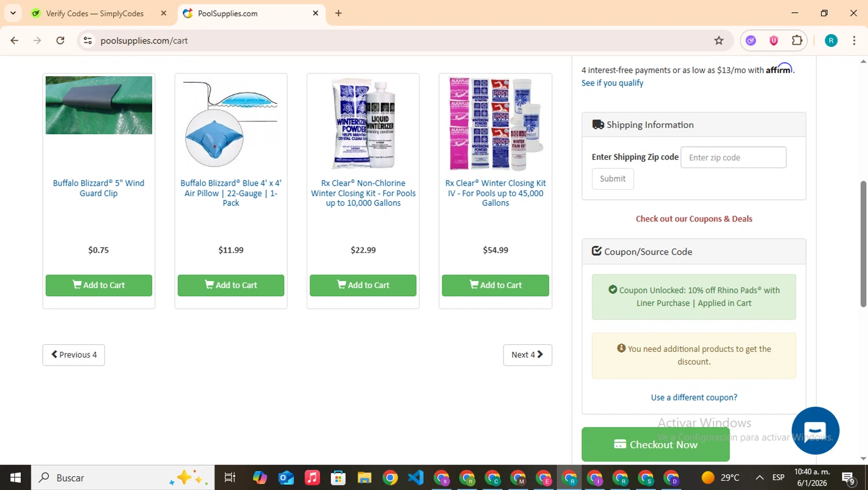Add the $22.99 Non-Chlorine kit to cart
Screen dimensions: 868x490
[363, 285]
